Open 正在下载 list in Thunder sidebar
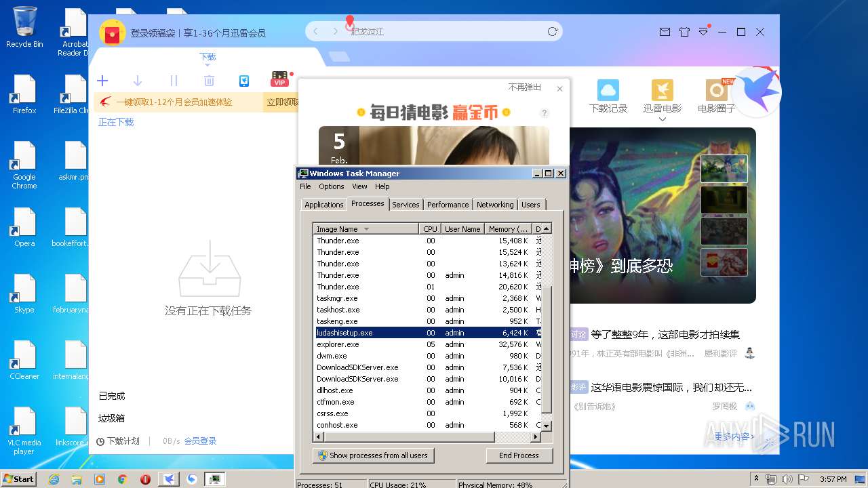 coord(116,122)
